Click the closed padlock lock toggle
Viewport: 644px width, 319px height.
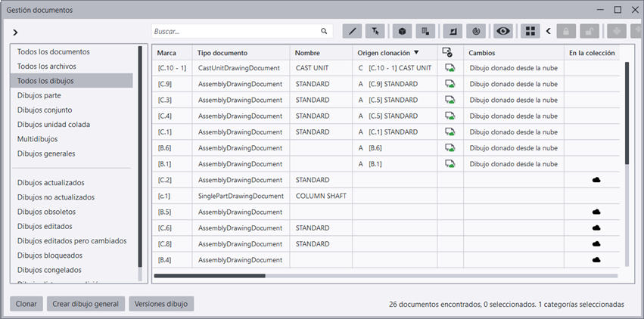tap(566, 32)
